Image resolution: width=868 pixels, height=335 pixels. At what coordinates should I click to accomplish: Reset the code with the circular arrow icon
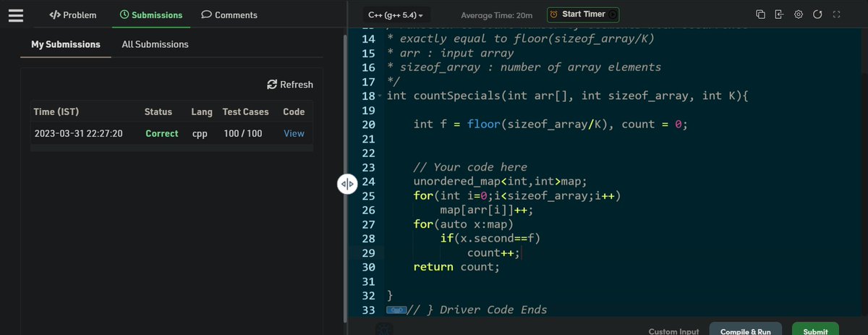pyautogui.click(x=818, y=14)
